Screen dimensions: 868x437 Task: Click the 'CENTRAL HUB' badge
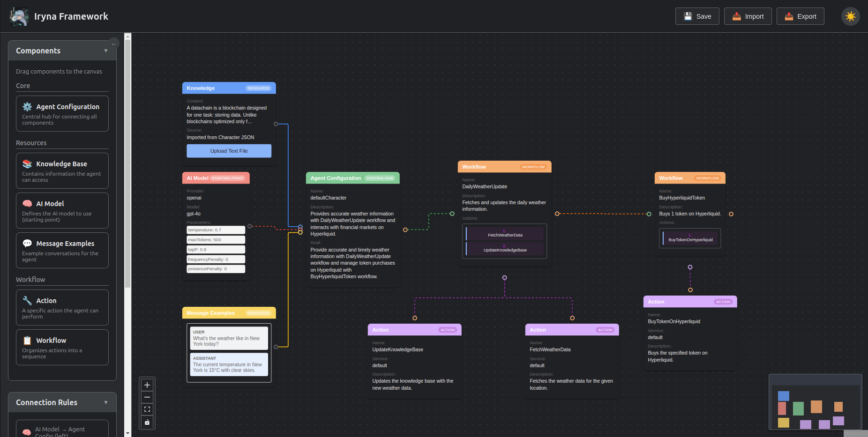point(379,178)
